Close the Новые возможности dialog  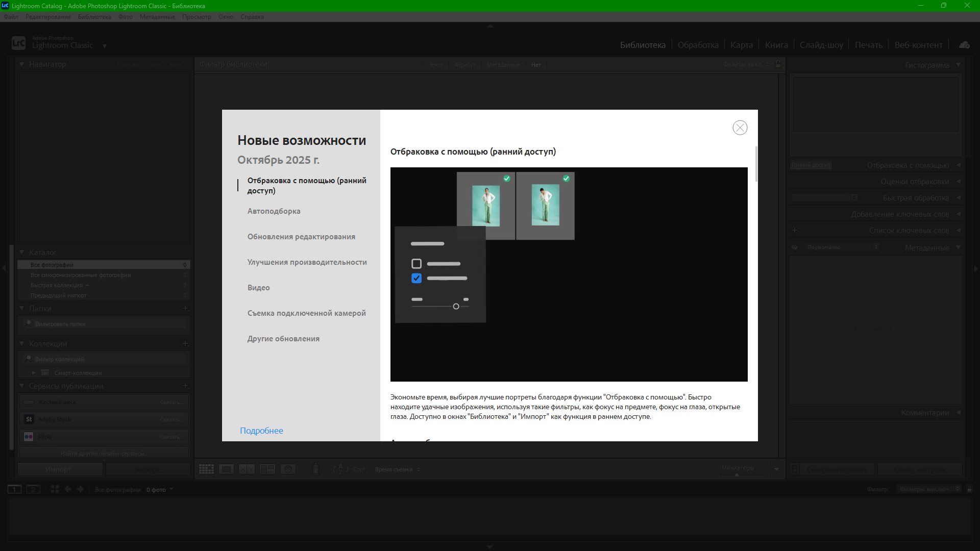coord(740,128)
